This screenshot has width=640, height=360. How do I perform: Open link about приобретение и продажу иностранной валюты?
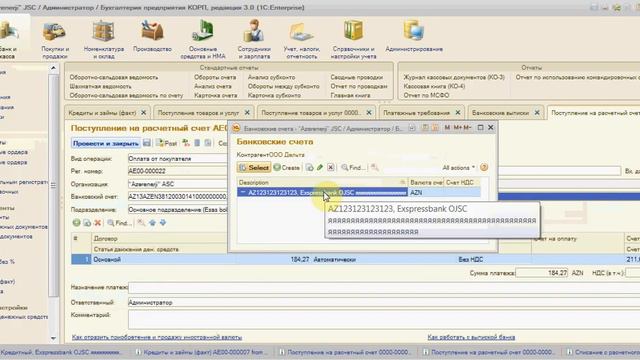[x=157, y=337]
